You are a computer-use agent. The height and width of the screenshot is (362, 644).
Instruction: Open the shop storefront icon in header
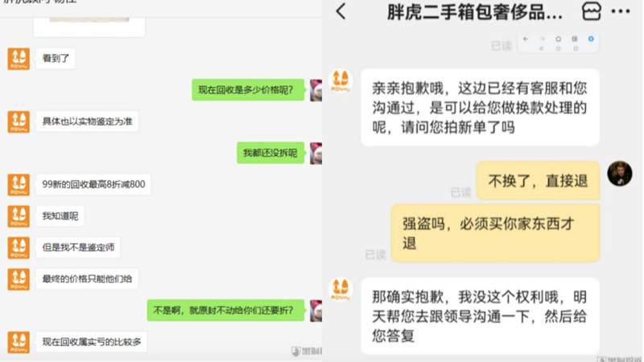(592, 11)
